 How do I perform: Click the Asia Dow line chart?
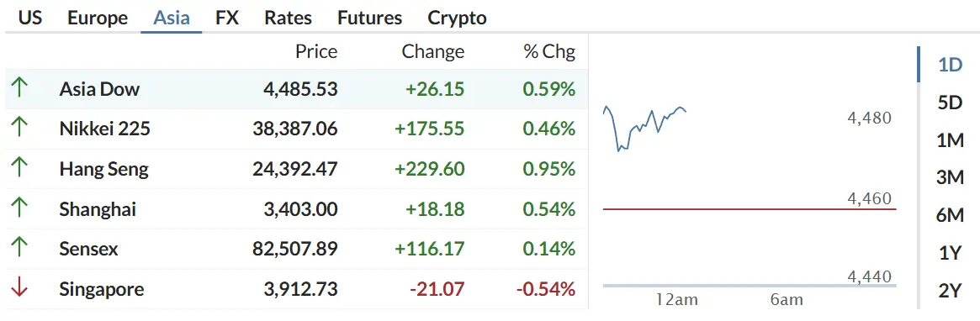(645, 128)
